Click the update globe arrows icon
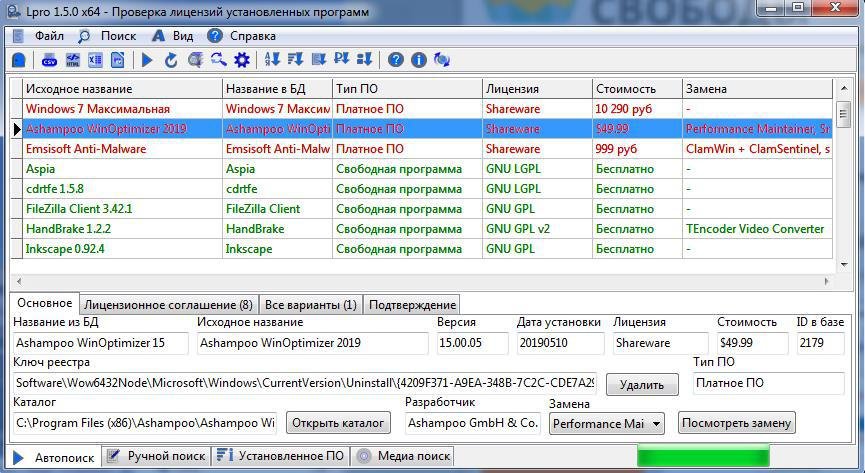This screenshot has width=865, height=473. pyautogui.click(x=442, y=60)
